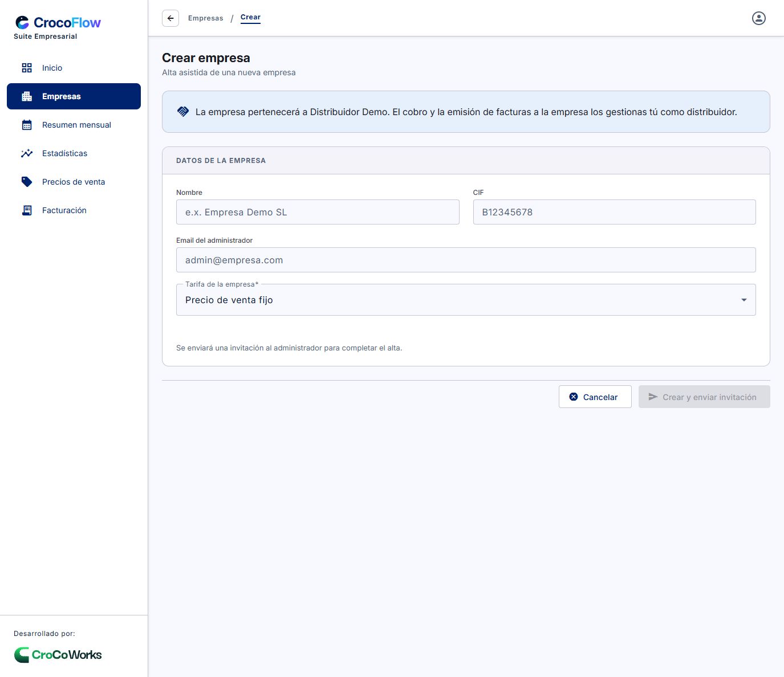
Task: Click the Empresas breadcrumb link
Action: (x=206, y=18)
